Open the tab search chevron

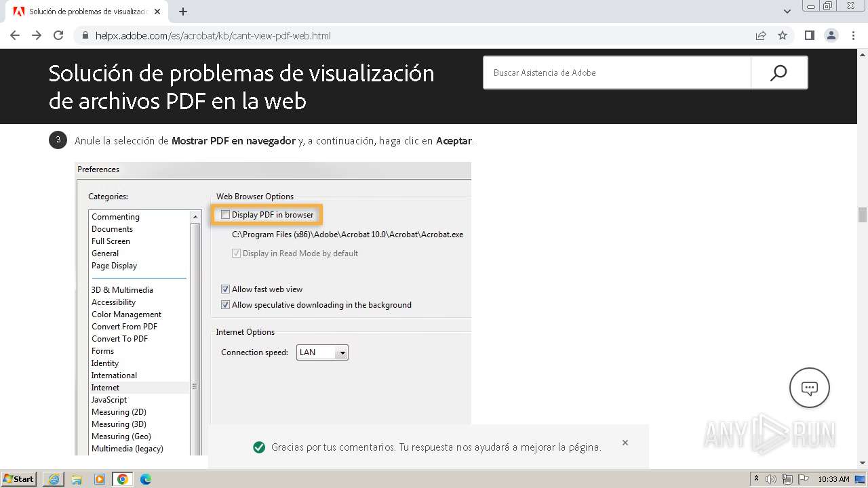tap(787, 12)
